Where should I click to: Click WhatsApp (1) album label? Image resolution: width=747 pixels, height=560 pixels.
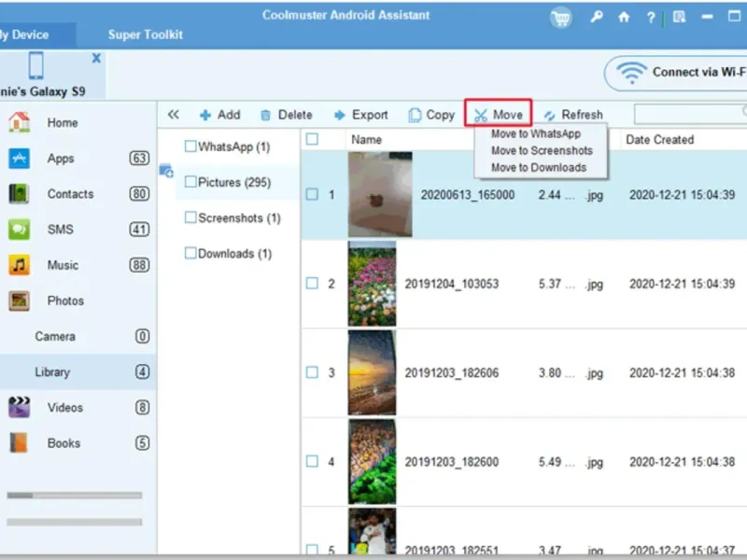(x=234, y=147)
